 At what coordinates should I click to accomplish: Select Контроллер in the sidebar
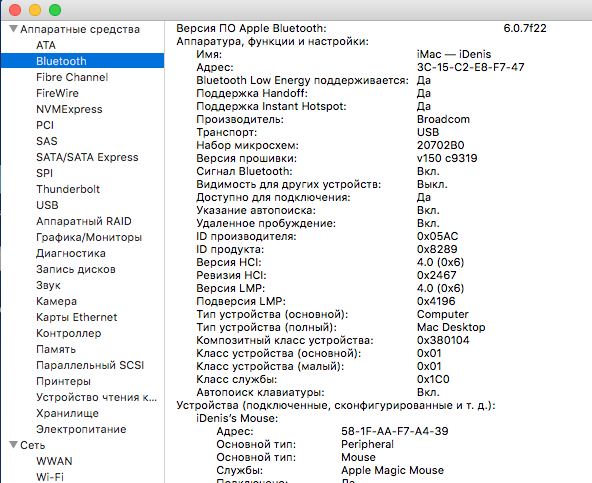click(69, 333)
